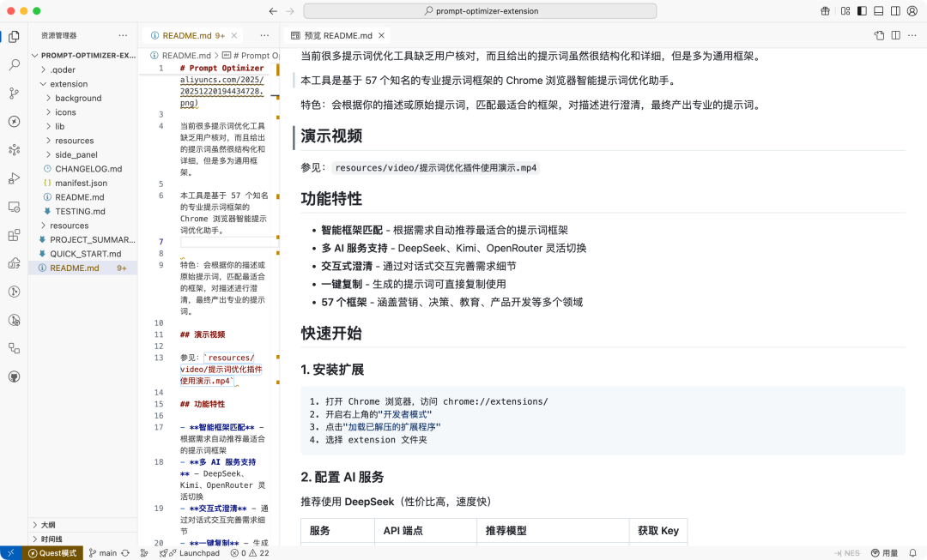Viewport: 927px width, 560px height.
Task: Open the Extensions view icon
Action: (14, 235)
